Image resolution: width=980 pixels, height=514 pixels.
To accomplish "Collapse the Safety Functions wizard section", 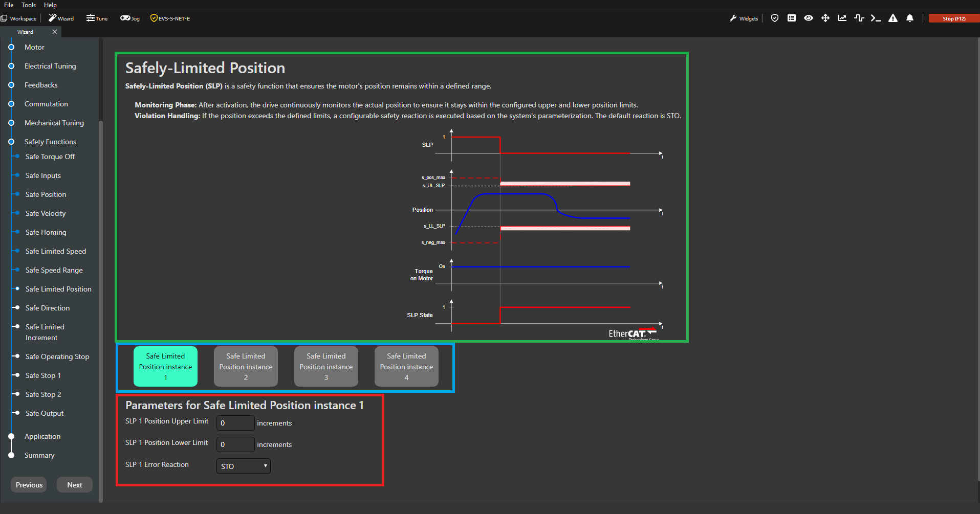I will (50, 142).
